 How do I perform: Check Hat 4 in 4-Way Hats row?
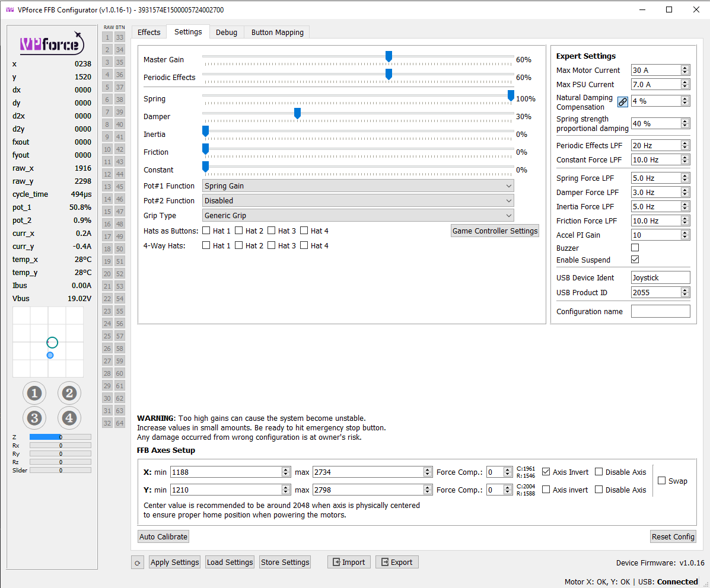tap(304, 245)
